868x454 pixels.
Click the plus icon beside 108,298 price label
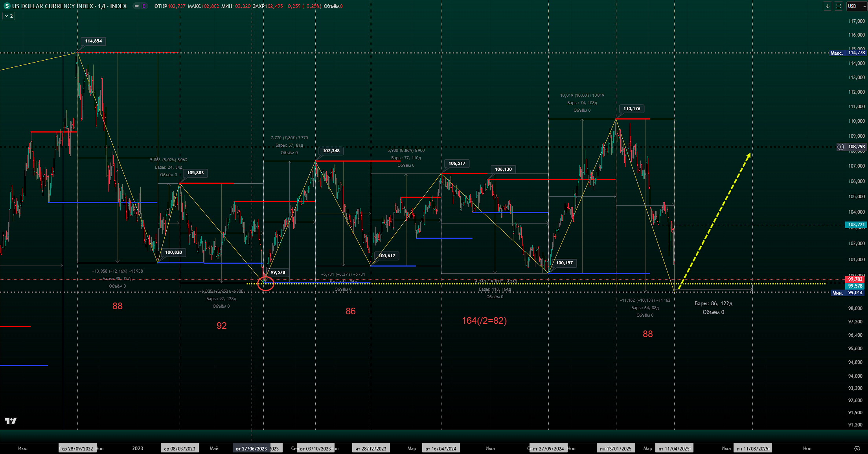pyautogui.click(x=840, y=147)
